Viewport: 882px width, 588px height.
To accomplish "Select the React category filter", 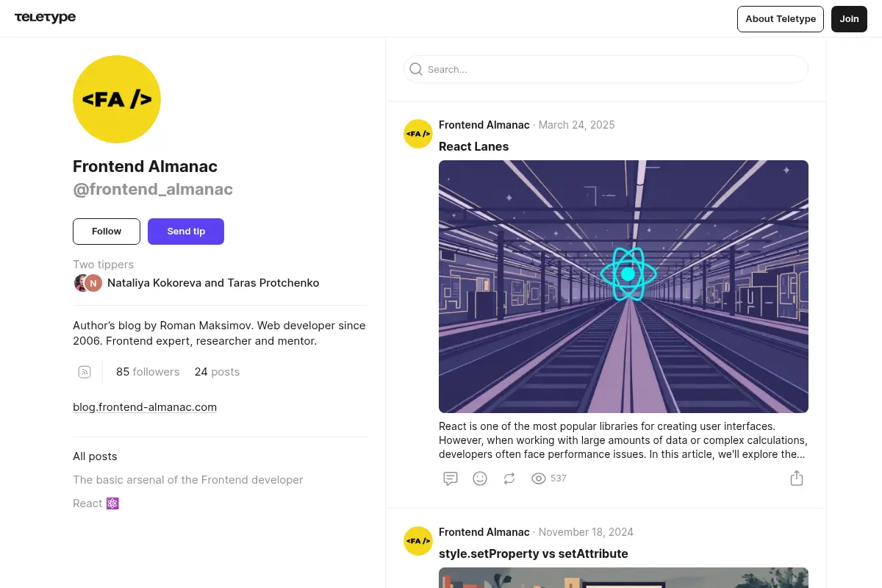I will click(x=96, y=503).
